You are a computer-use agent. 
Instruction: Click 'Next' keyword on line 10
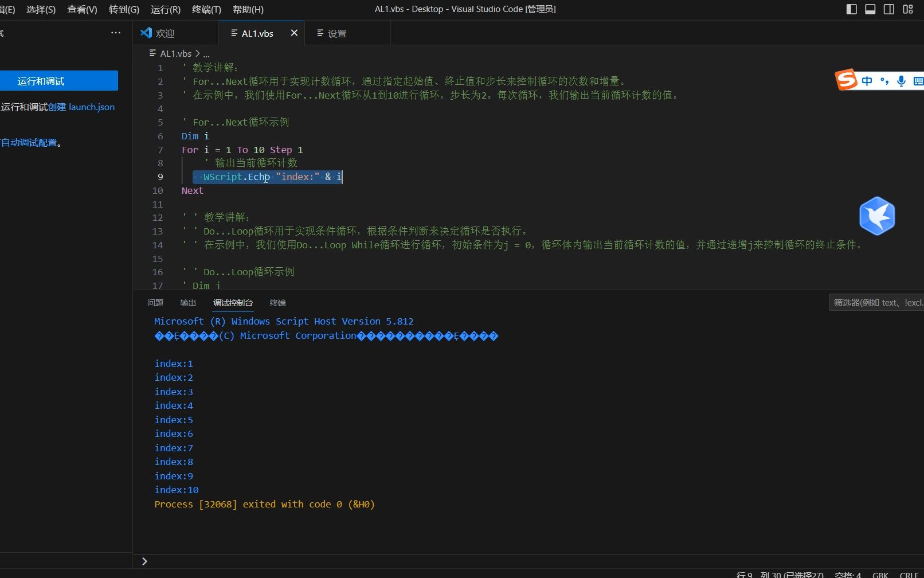pos(192,190)
